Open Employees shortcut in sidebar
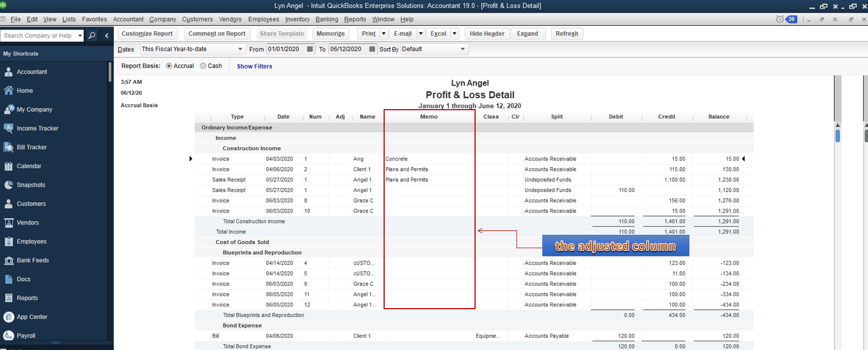This screenshot has width=868, height=350. (x=31, y=241)
